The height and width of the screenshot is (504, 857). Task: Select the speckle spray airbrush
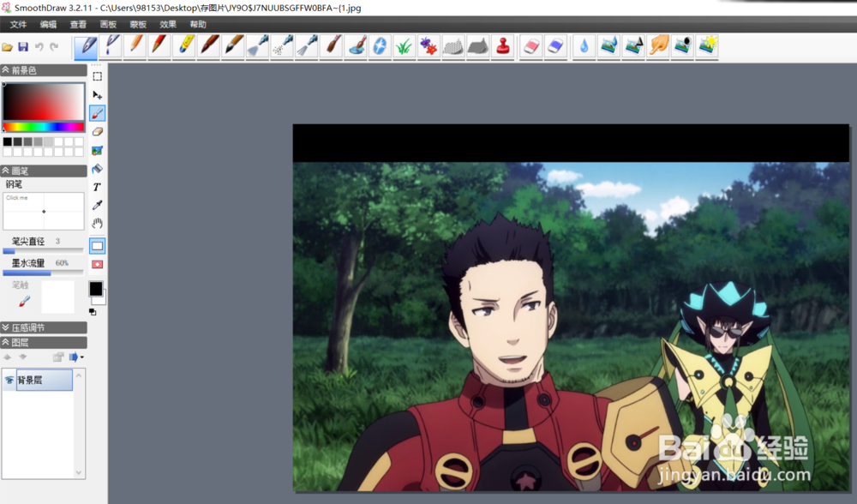click(283, 46)
